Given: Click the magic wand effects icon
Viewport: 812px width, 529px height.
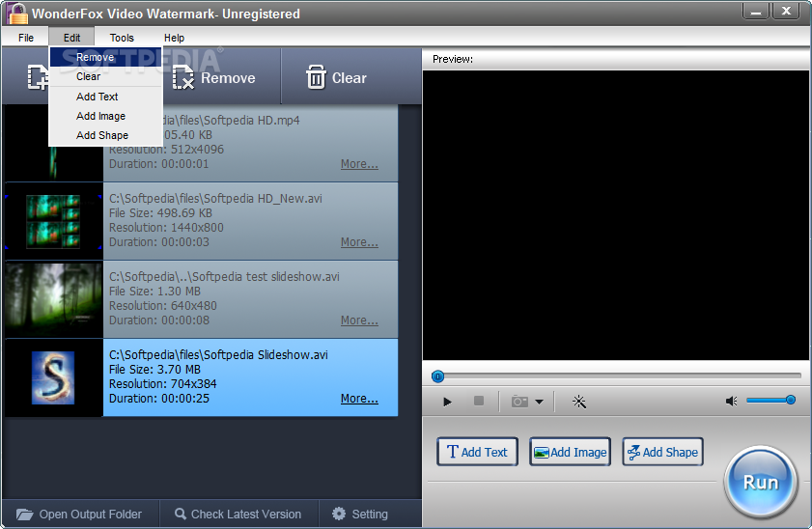Looking at the screenshot, I should 579,402.
